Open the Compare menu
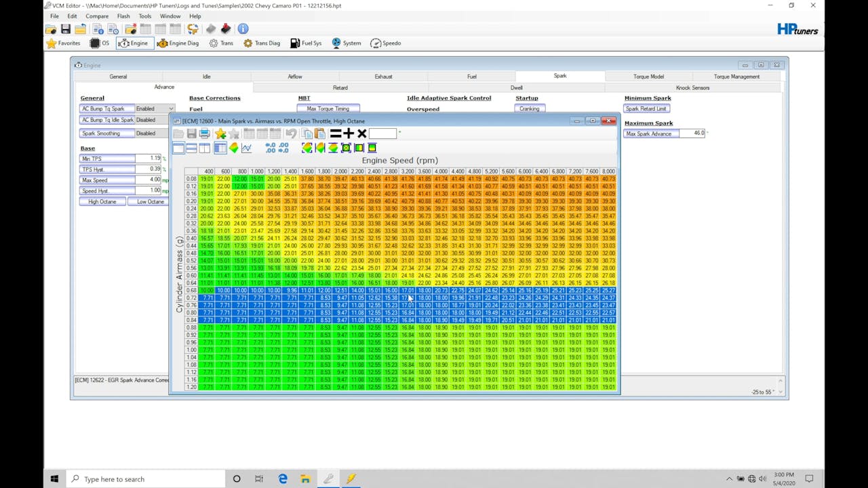 click(97, 16)
